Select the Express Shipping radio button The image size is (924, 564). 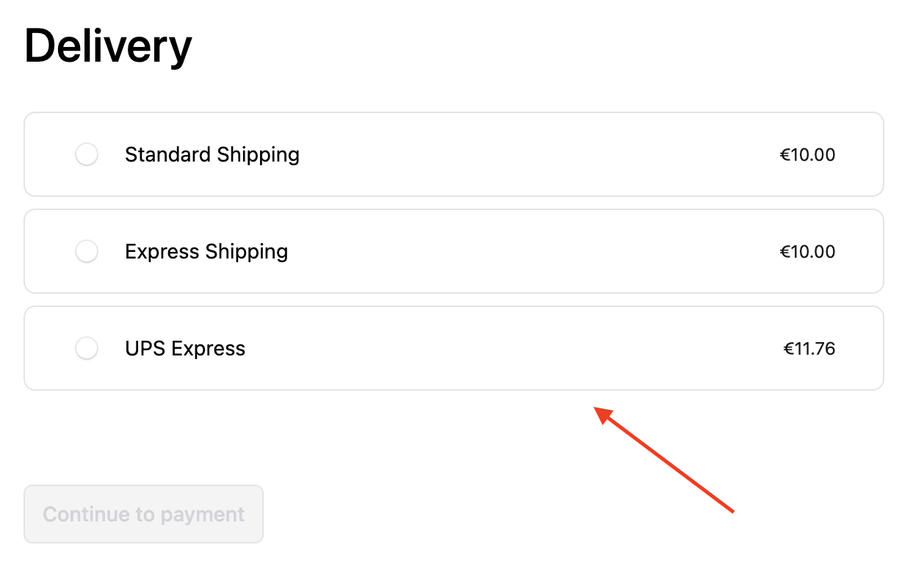click(x=87, y=251)
